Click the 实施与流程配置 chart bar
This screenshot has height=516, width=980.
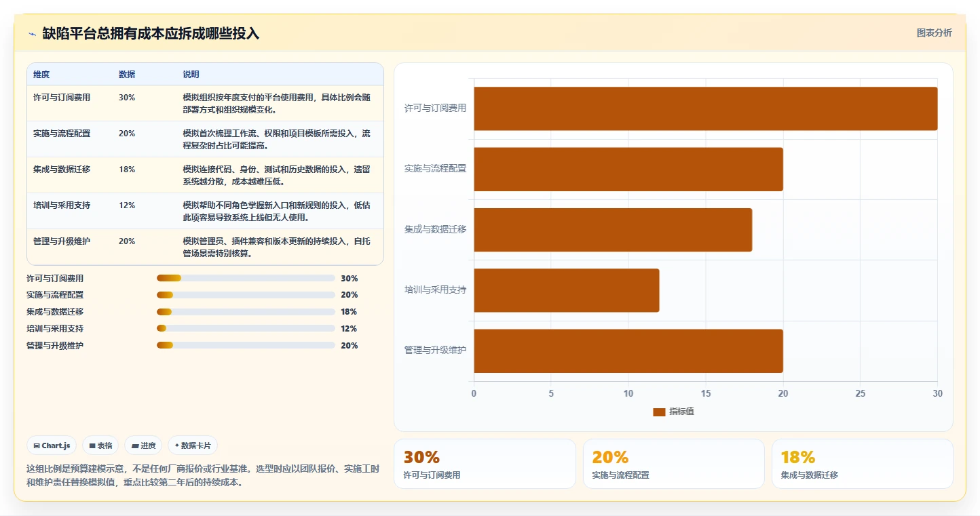(x=628, y=169)
